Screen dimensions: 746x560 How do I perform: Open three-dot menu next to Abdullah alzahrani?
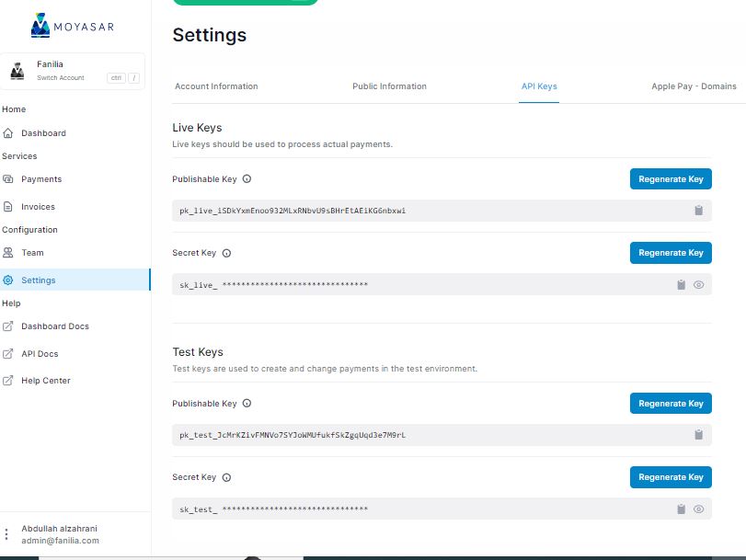point(7,534)
